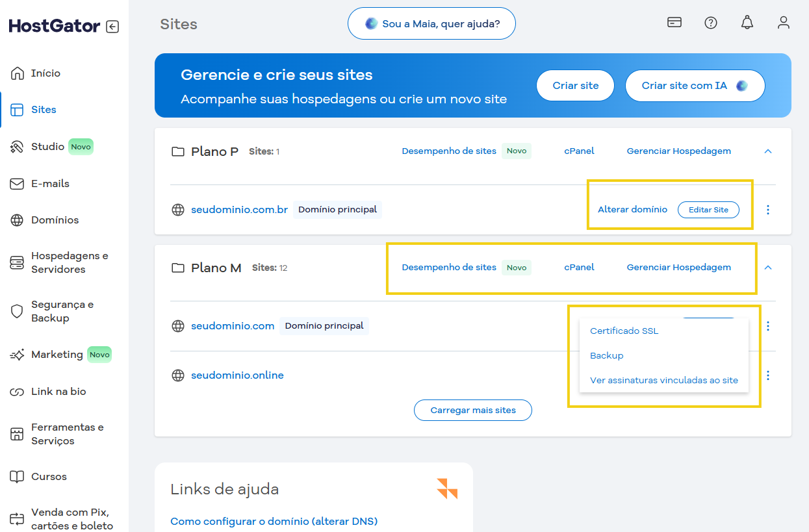Click Alterar domínio link
Image resolution: width=809 pixels, height=532 pixels.
tap(632, 210)
